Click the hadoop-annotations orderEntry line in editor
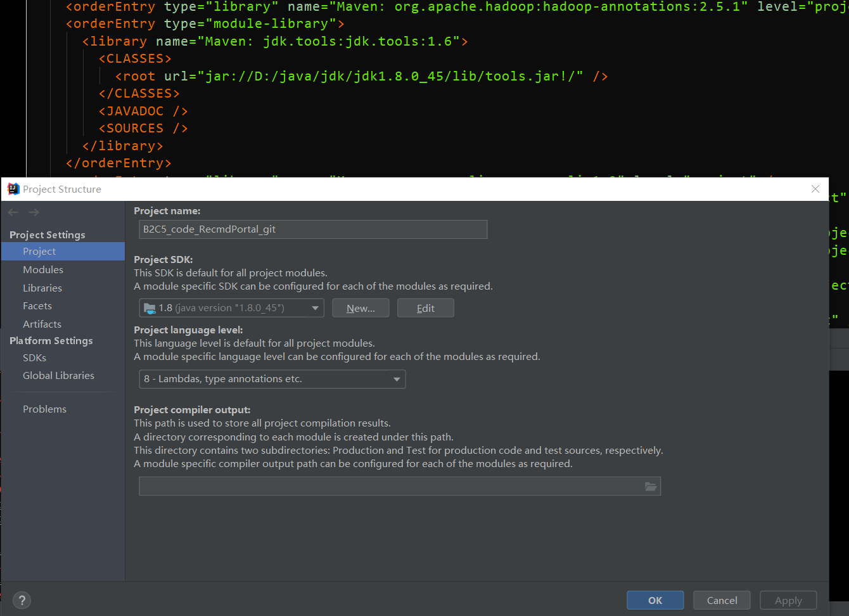The width and height of the screenshot is (849, 616). coord(456,7)
